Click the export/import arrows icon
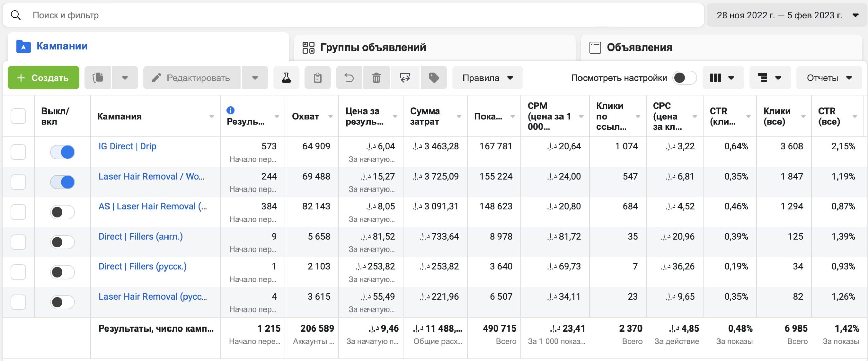 point(405,78)
